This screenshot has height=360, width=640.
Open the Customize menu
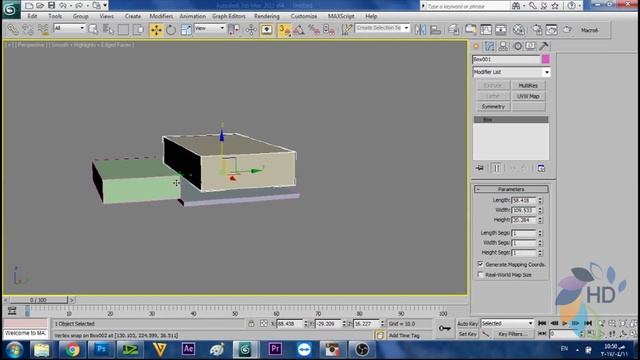pos(304,16)
